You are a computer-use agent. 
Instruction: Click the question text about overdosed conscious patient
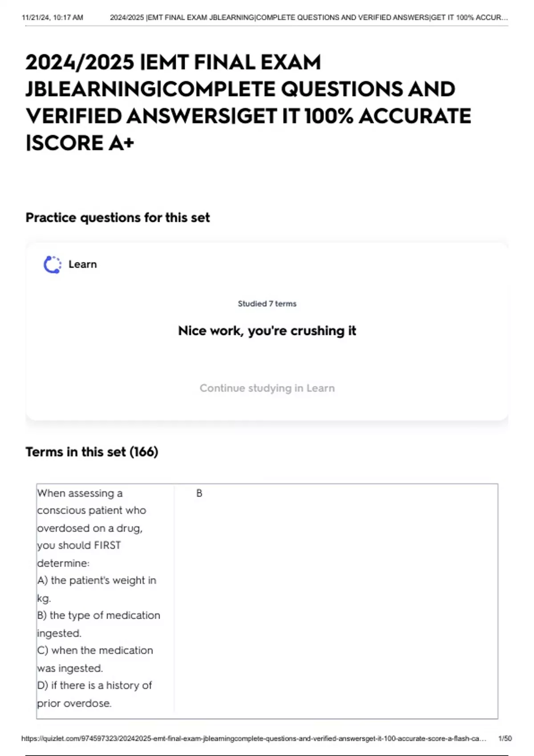91,528
